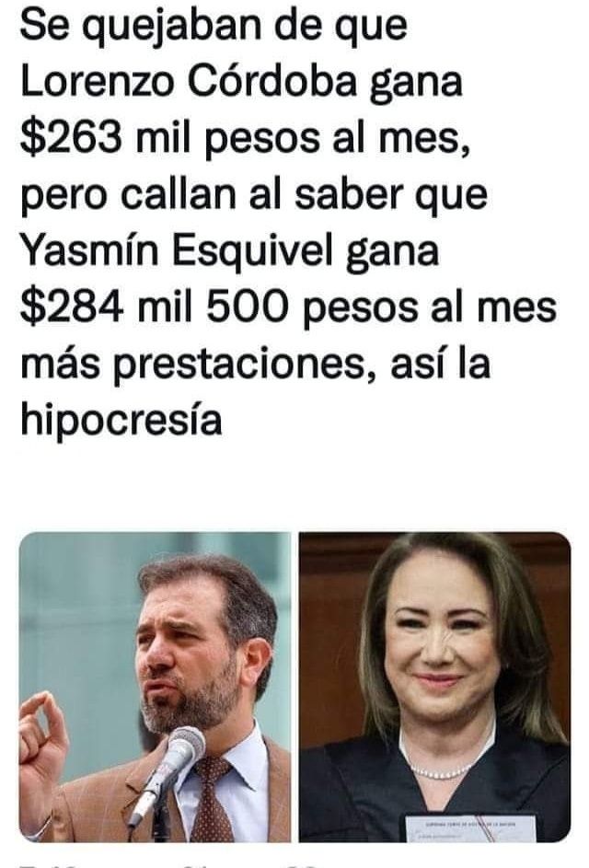
Task: Click the dotted tie in the left photo
Action: coord(213,799)
